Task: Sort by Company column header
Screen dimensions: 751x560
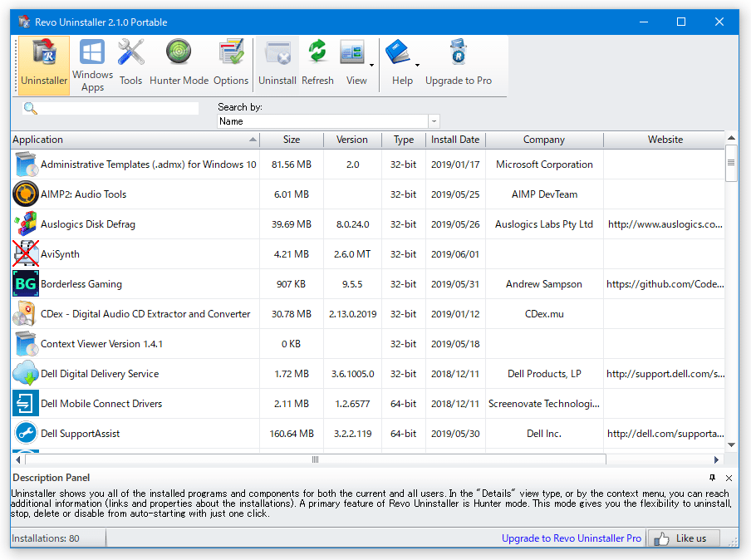Action: (544, 140)
